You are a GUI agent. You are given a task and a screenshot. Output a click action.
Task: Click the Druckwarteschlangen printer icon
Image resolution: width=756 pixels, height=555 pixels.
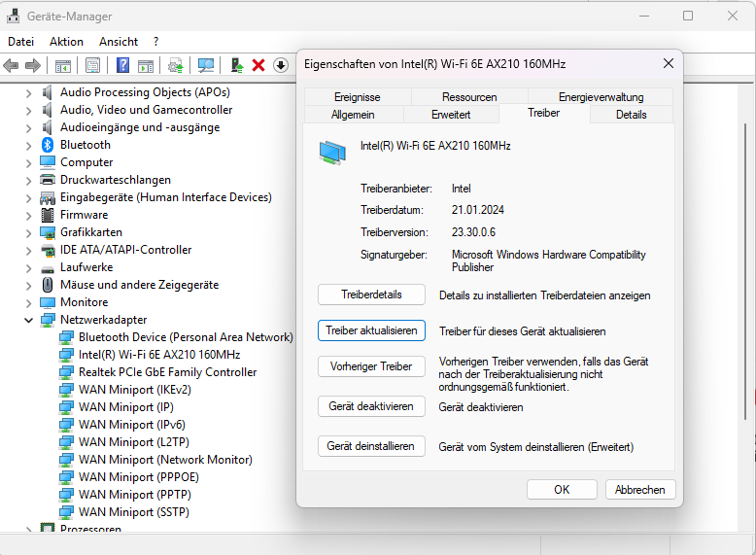(48, 180)
